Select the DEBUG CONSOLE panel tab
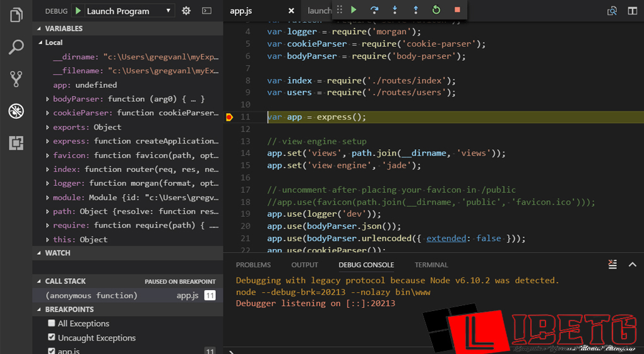Screen dimensions: 644x354 tap(366, 265)
